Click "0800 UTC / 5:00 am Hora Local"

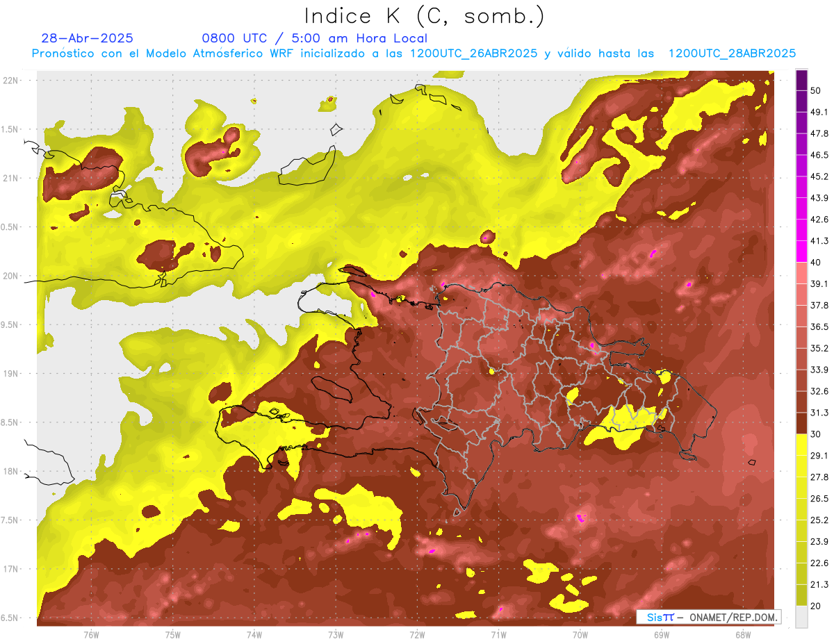tap(314, 38)
